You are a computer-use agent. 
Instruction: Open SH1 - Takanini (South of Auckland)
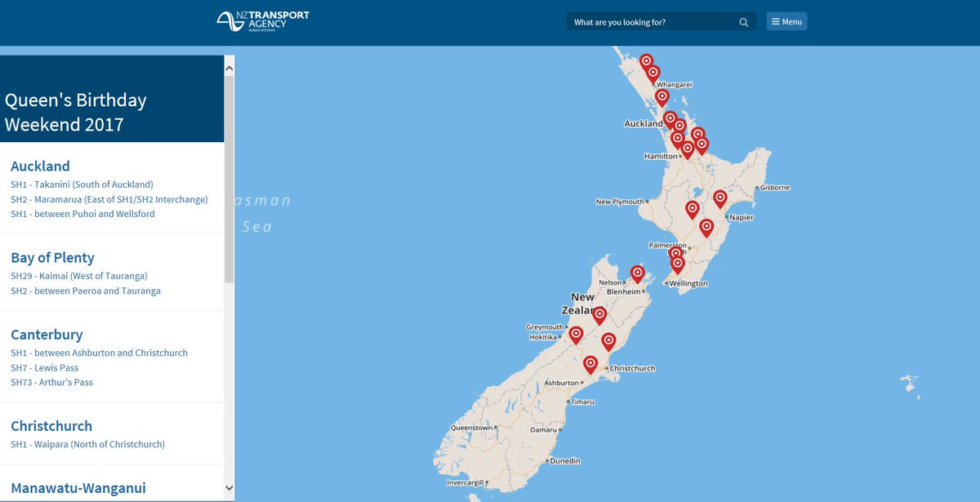(82, 184)
